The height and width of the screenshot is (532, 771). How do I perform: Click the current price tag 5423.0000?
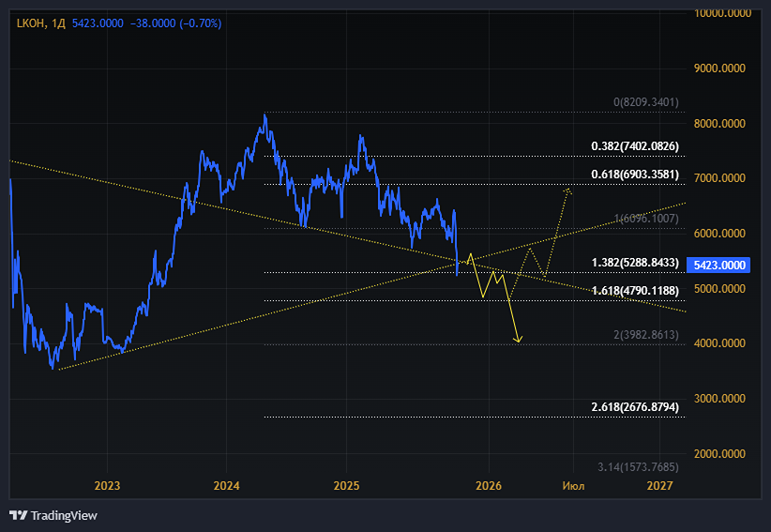point(718,265)
